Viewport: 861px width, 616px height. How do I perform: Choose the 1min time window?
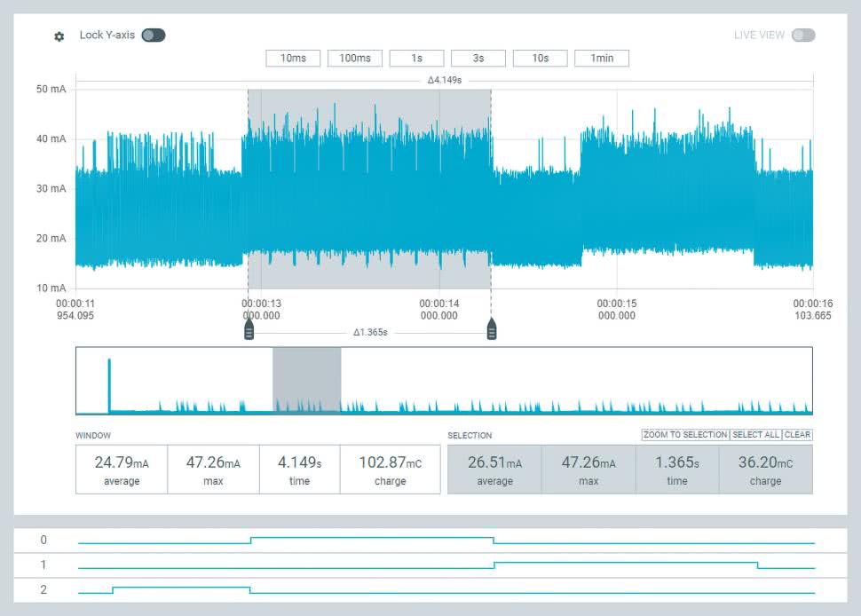click(602, 59)
